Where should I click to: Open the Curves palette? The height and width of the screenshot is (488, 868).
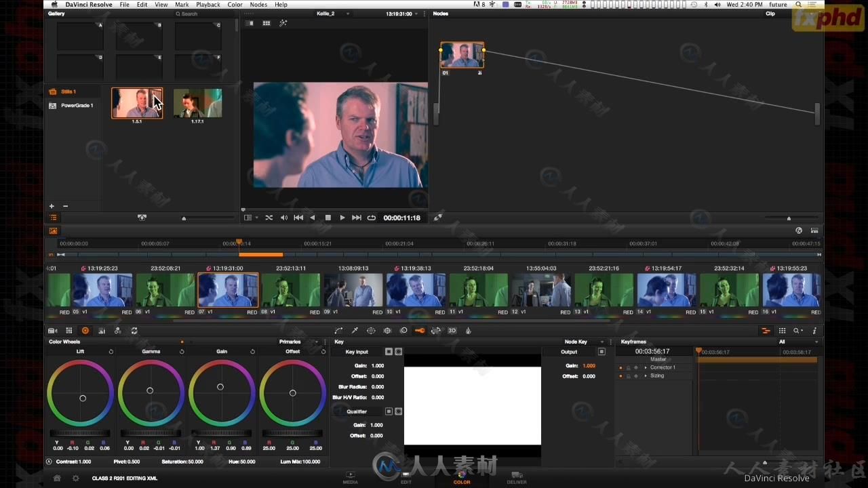[x=338, y=331]
